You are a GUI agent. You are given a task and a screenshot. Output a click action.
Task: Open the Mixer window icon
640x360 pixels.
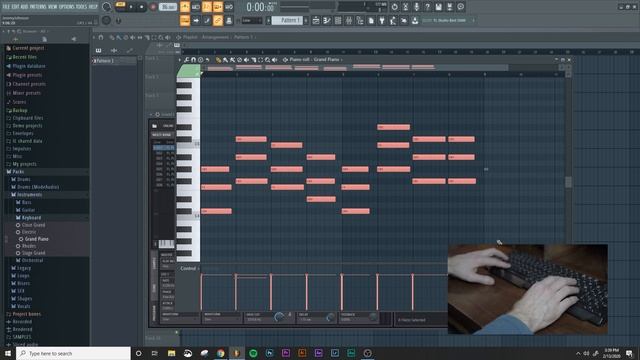pyautogui.click(x=349, y=20)
